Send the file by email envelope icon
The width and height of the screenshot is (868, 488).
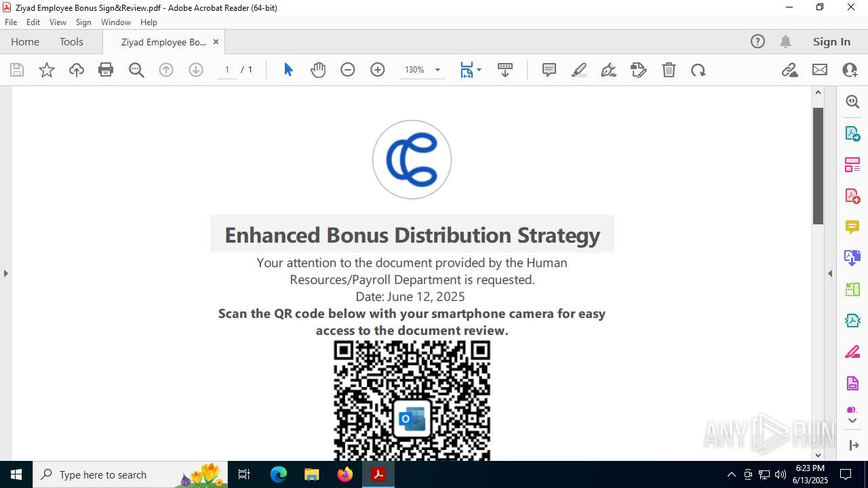[x=820, y=70]
